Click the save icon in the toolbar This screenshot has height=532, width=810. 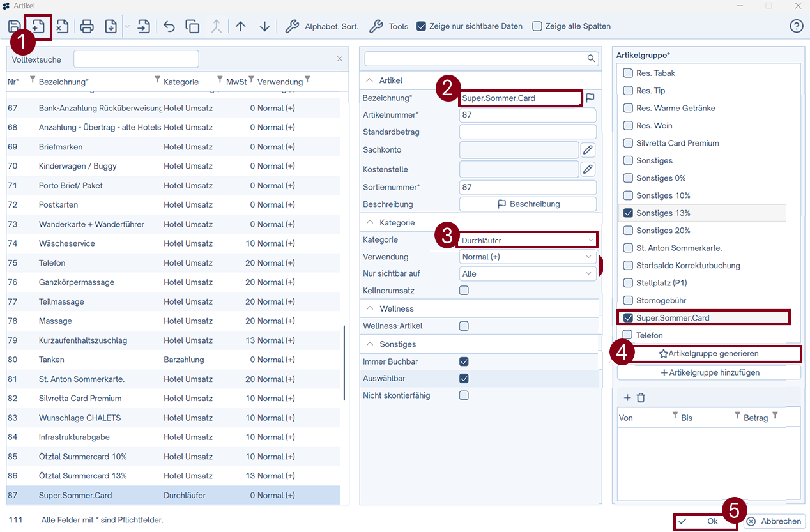14,26
